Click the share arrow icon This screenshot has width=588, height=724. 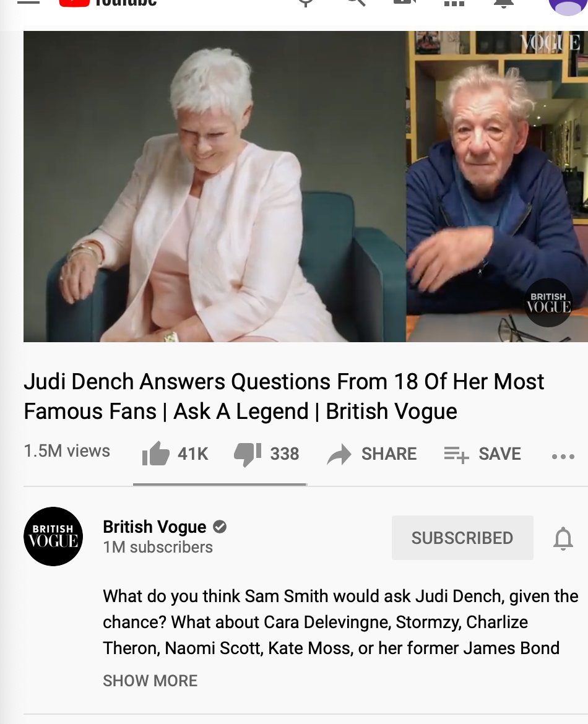(339, 454)
